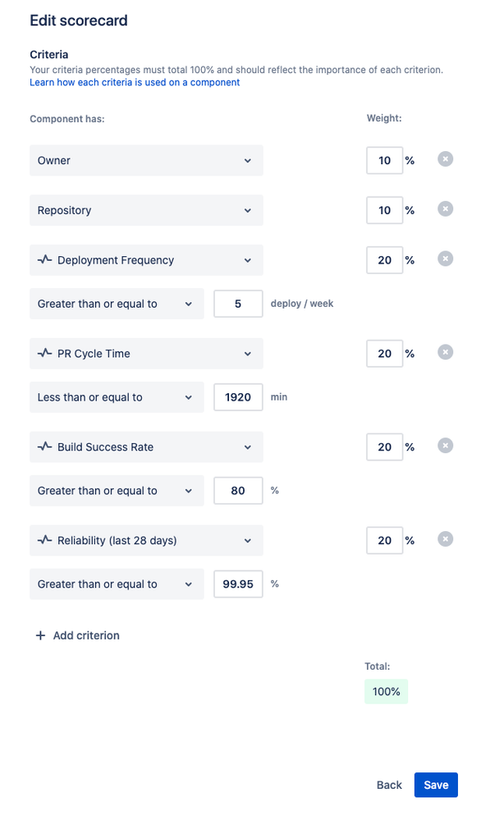Go back with the Back button
Viewport: 504px width, 820px height.
pyautogui.click(x=389, y=785)
